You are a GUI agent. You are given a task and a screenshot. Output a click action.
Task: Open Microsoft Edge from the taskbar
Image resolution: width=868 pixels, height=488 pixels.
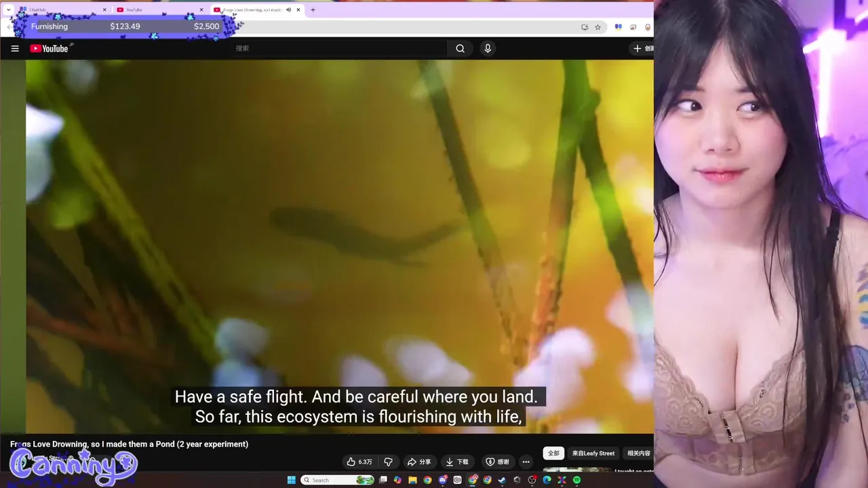(x=547, y=480)
